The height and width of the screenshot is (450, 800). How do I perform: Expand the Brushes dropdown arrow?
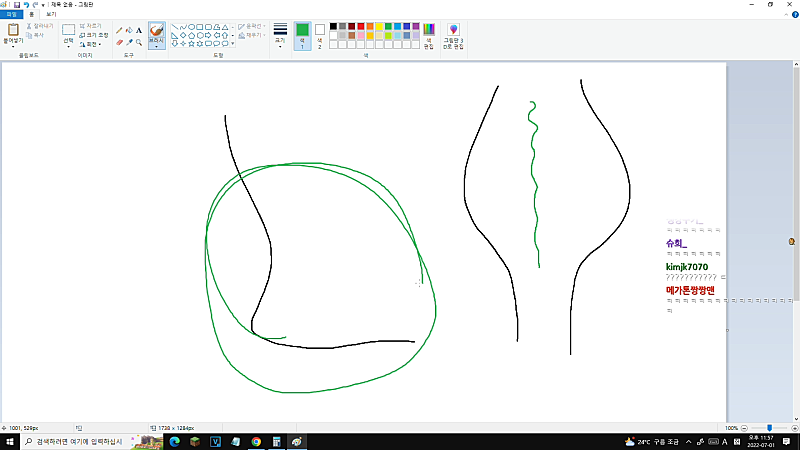click(x=157, y=46)
